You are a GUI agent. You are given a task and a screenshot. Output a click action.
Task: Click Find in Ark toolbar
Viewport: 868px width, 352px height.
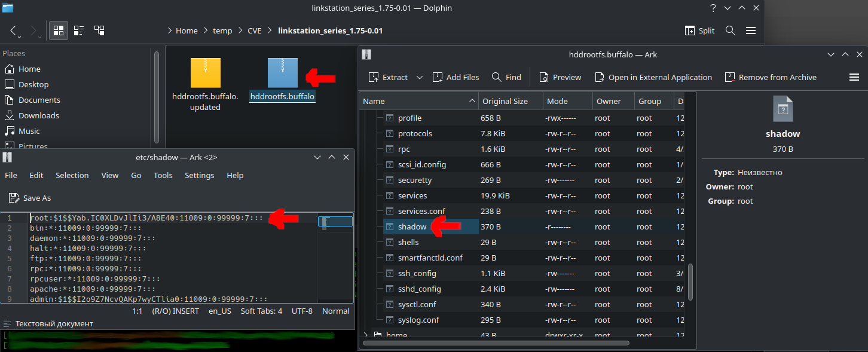point(506,77)
